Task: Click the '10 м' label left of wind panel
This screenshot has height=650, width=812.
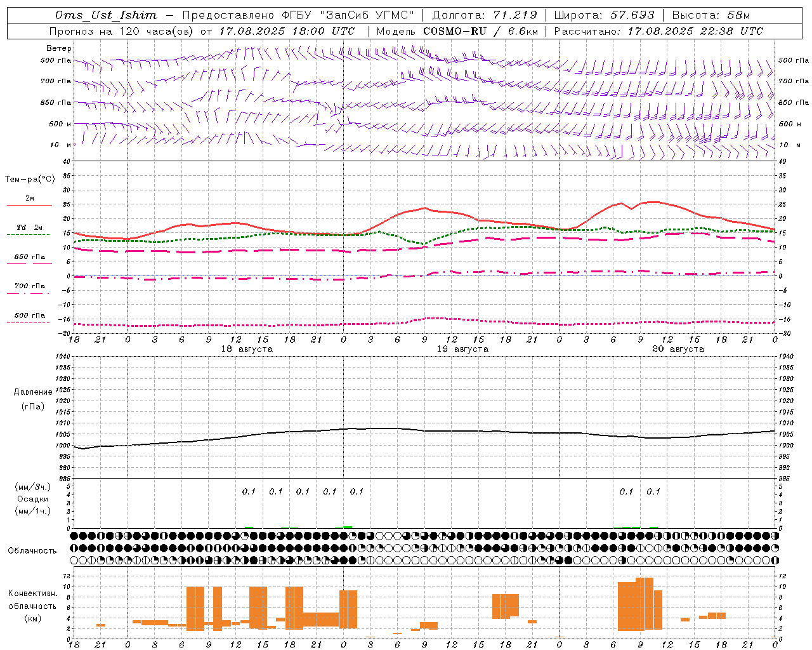Action: (61, 145)
